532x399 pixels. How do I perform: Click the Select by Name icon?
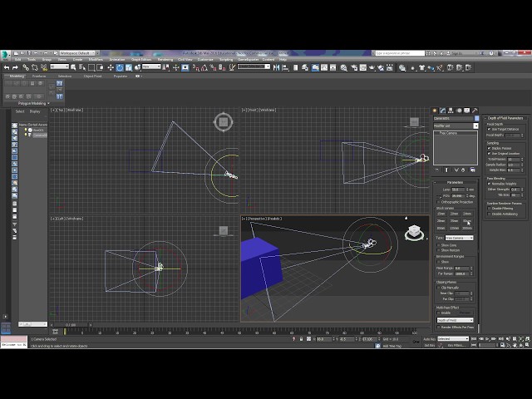pos(82,68)
